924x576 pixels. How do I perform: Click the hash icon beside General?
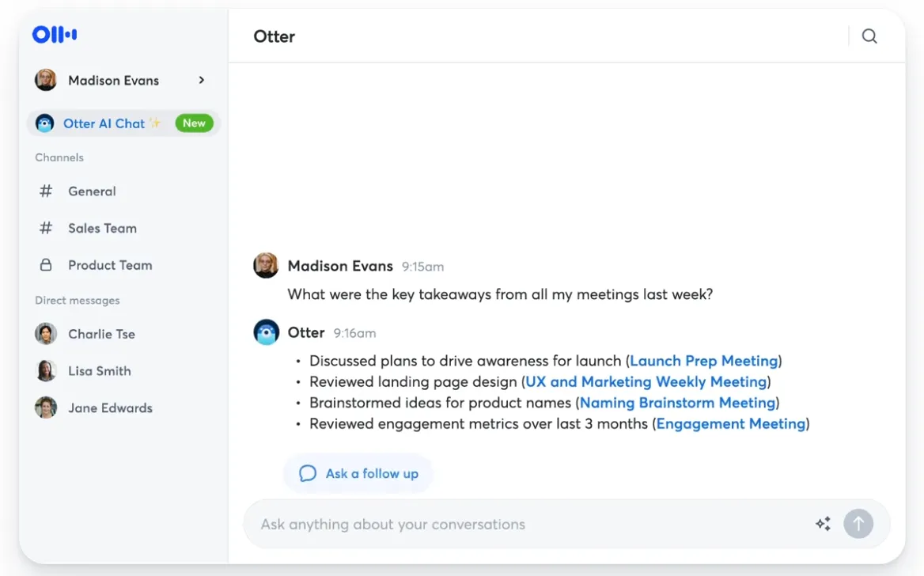(x=46, y=191)
